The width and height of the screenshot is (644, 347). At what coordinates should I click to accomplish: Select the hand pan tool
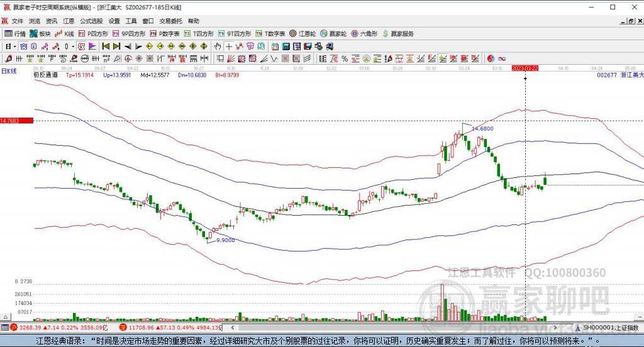218,47
